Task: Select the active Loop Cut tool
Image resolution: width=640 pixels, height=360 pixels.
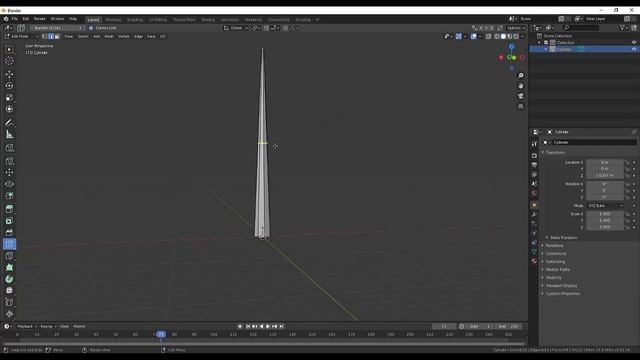Action: point(9,244)
